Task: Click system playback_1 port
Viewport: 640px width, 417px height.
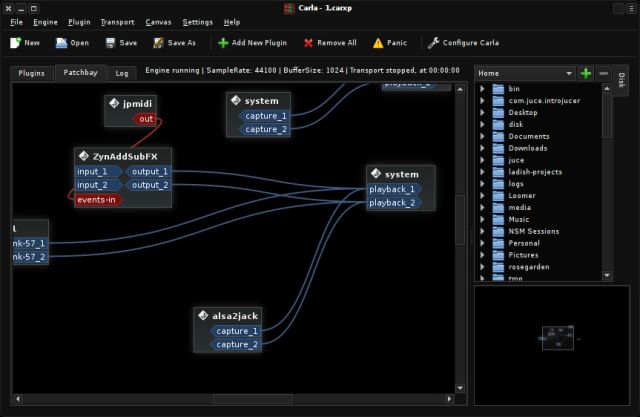Action: 394,190
